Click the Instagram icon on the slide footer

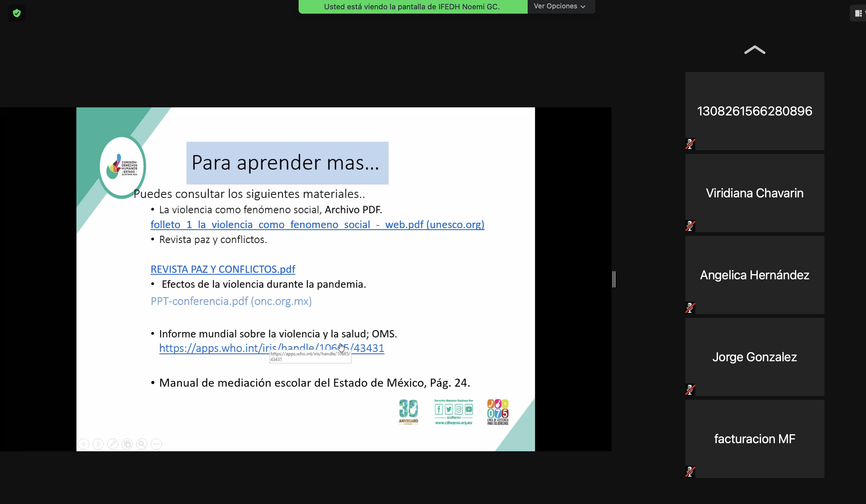coord(459,409)
